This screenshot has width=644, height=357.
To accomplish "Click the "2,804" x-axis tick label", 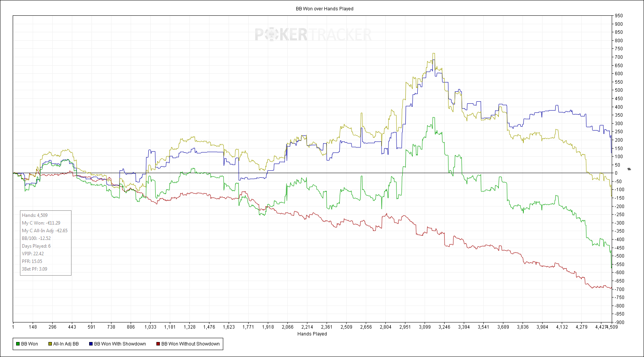I will (x=385, y=327).
